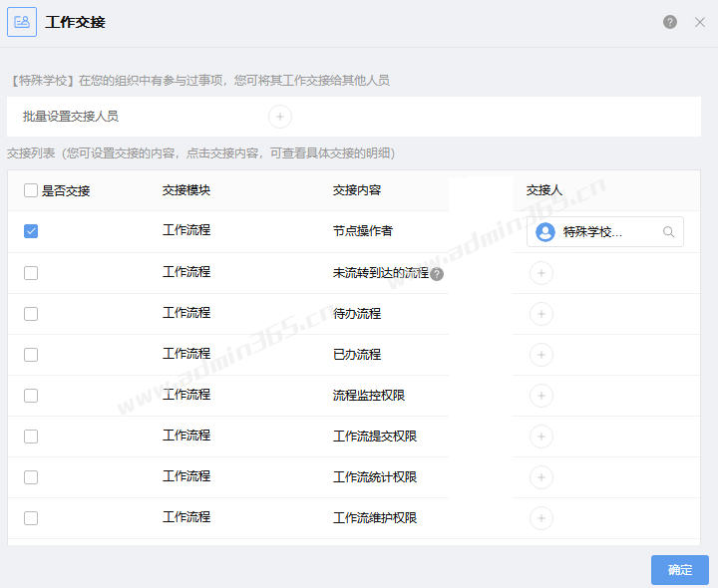718x588 pixels.
Task: Click the 批量设置交接人员 label
Action: 71,117
